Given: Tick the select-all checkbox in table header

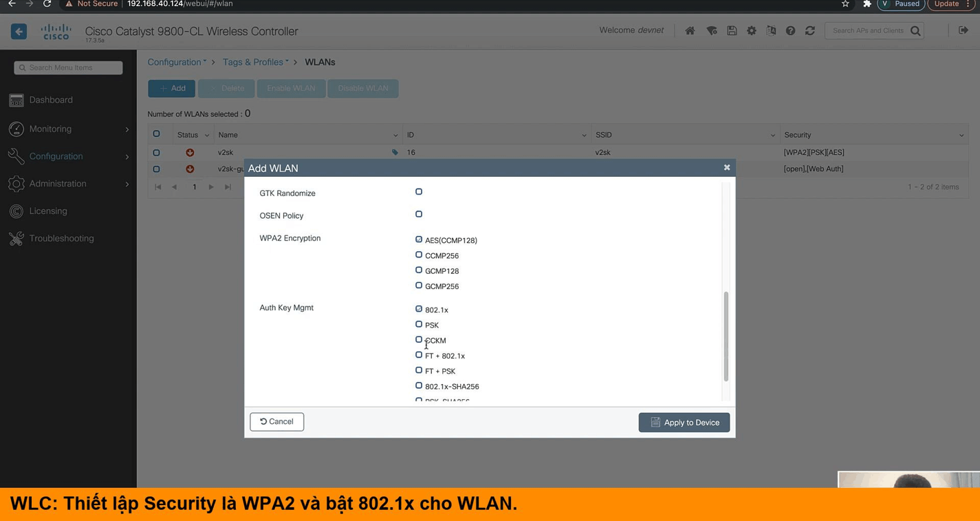Looking at the screenshot, I should coord(157,134).
